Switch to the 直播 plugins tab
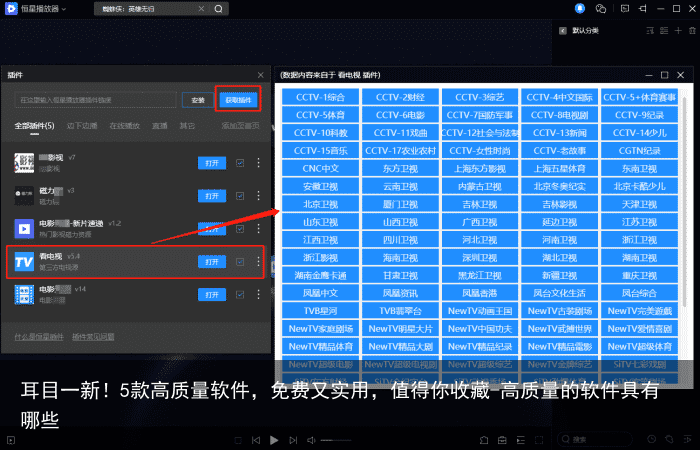700x450 pixels. (159, 126)
